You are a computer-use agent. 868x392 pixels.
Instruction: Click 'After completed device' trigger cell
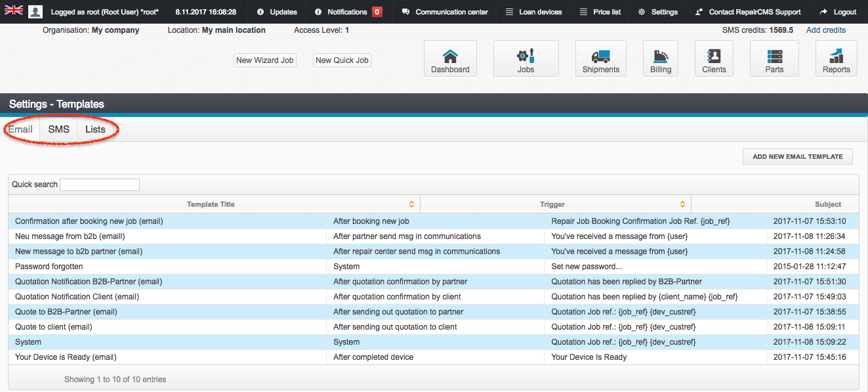point(435,357)
